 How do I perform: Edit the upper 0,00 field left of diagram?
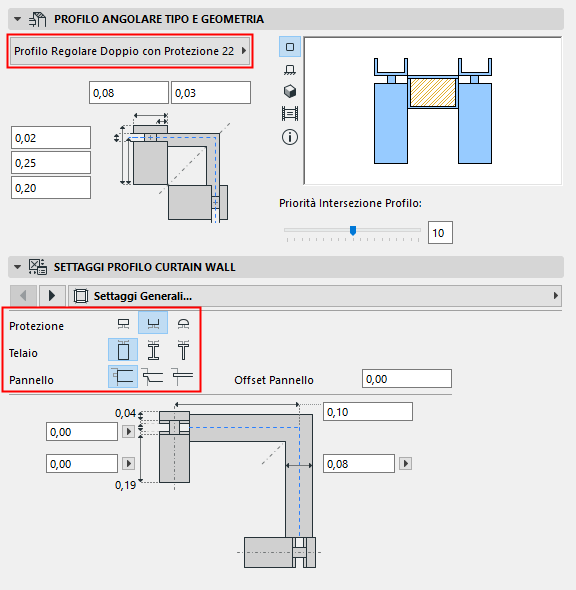point(82,432)
